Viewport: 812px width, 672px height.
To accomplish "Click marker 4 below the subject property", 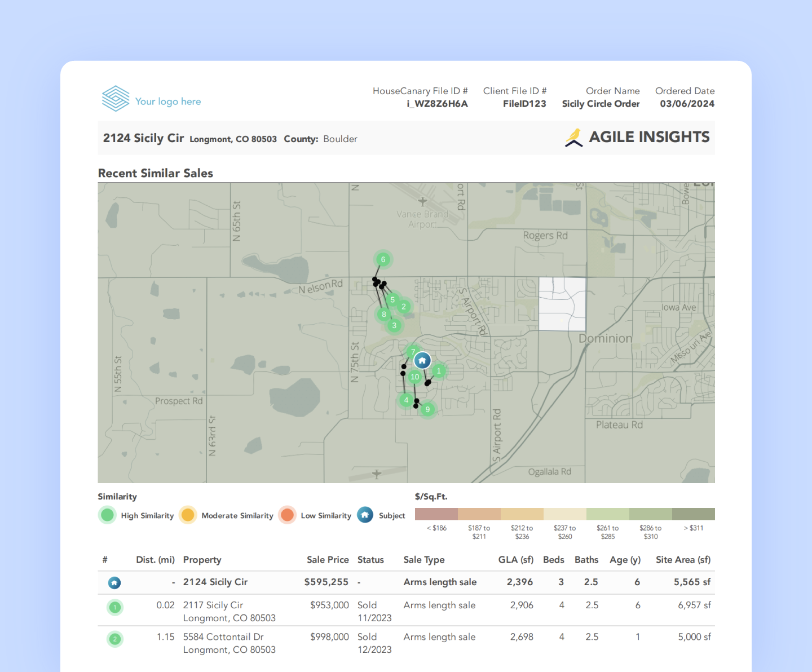I will (x=407, y=400).
